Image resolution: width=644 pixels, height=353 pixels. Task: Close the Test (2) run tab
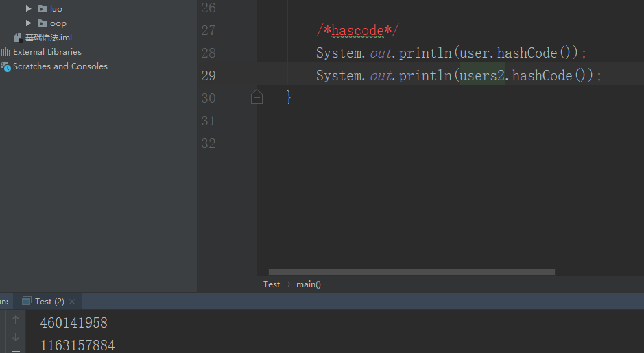coord(72,302)
